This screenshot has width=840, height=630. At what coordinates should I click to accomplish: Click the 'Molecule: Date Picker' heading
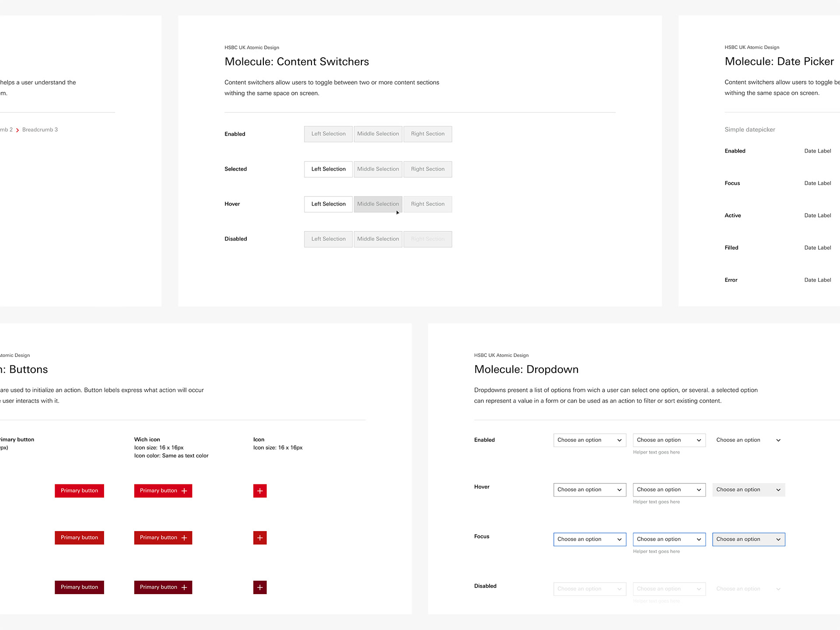779,61
